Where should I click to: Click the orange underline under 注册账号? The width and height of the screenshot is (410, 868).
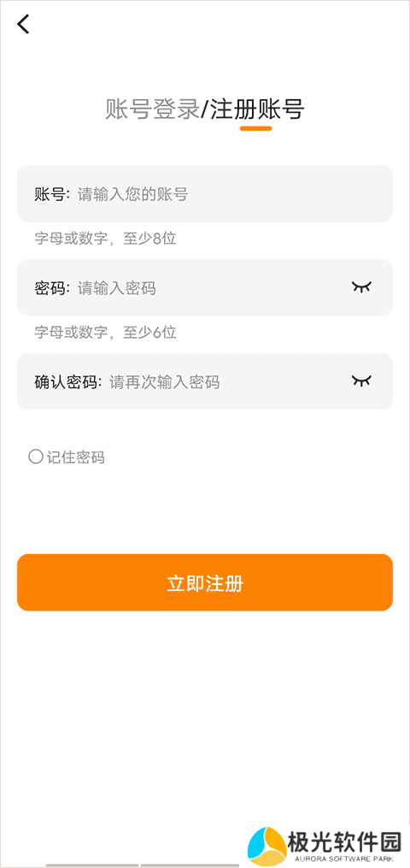point(255,128)
